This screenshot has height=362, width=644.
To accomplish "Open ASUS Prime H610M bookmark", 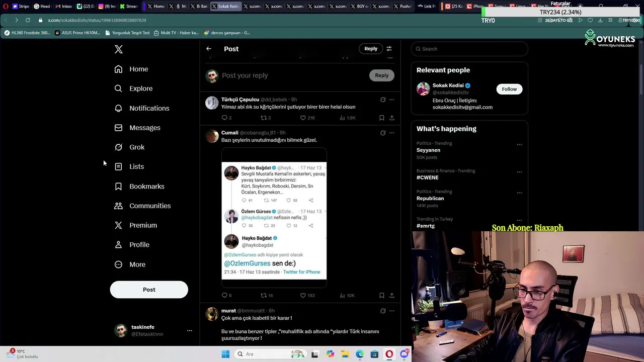I will click(x=77, y=33).
